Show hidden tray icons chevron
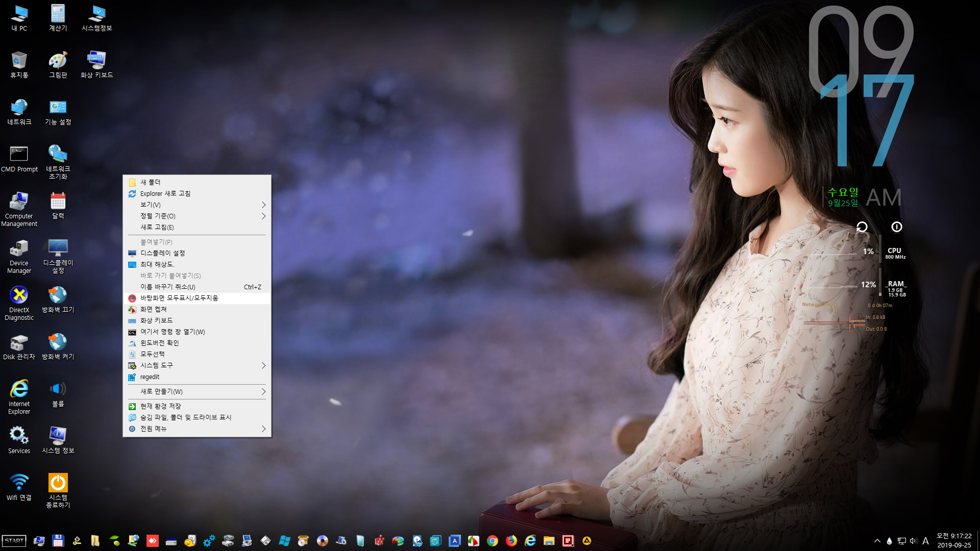Viewport: 980px width, 551px height. pos(877,541)
